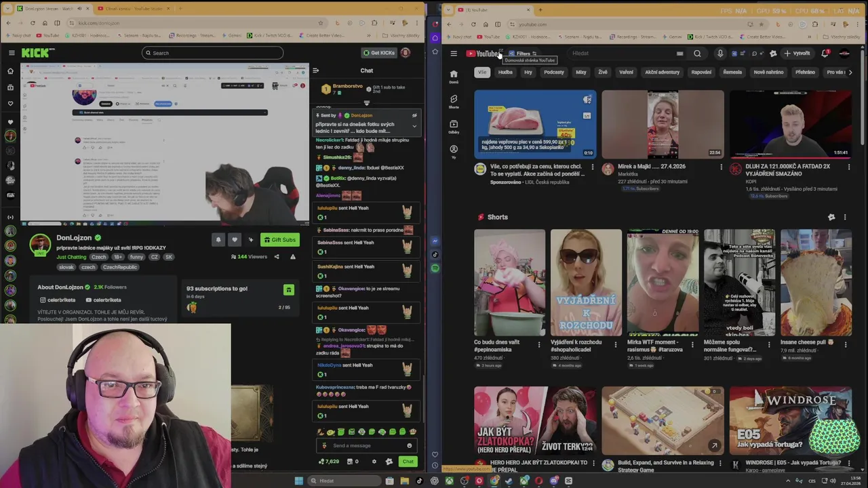868x488 pixels.
Task: Expand the pinned chat message
Action: click(414, 125)
